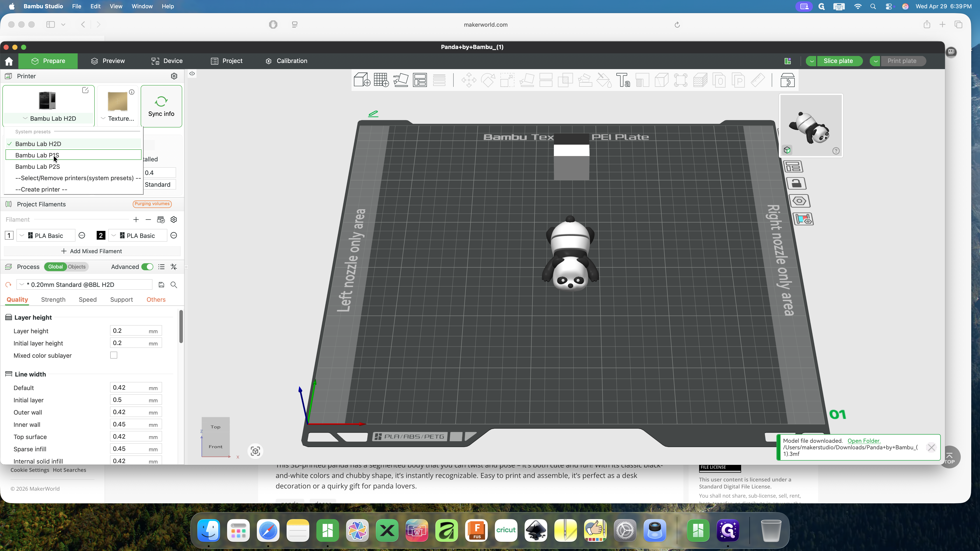
Task: Click the Move tool icon in toolbar
Action: click(x=469, y=80)
